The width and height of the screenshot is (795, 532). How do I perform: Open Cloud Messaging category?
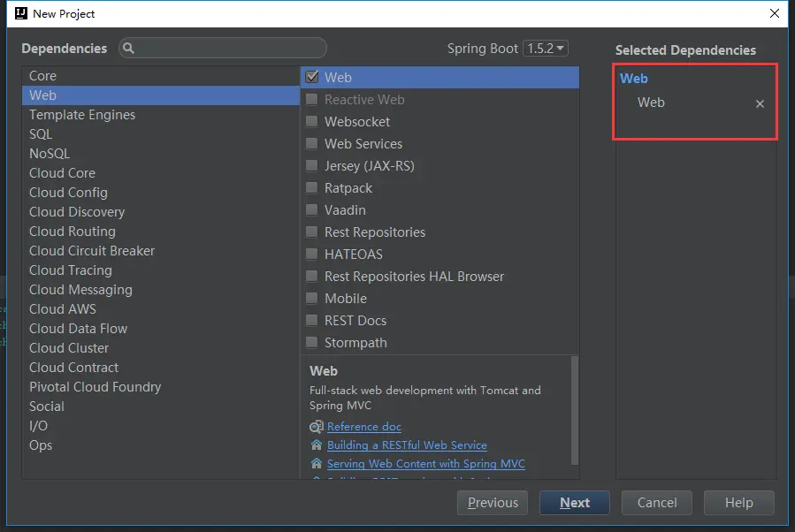click(x=161, y=289)
